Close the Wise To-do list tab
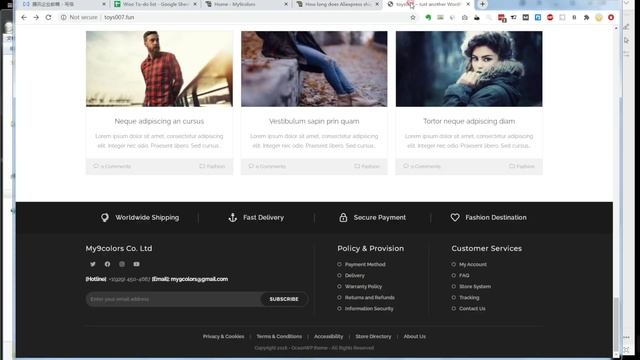Viewport: 640px width, 360px height. (x=195, y=4)
